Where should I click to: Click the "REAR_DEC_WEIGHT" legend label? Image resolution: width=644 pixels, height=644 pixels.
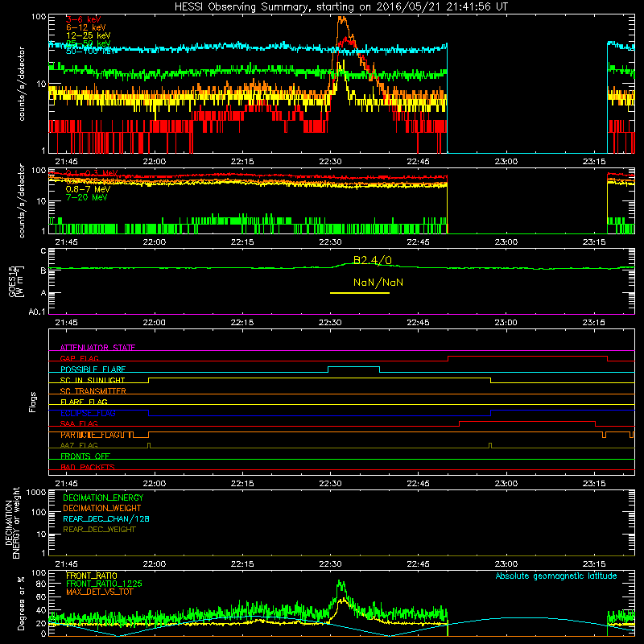[x=99, y=530]
